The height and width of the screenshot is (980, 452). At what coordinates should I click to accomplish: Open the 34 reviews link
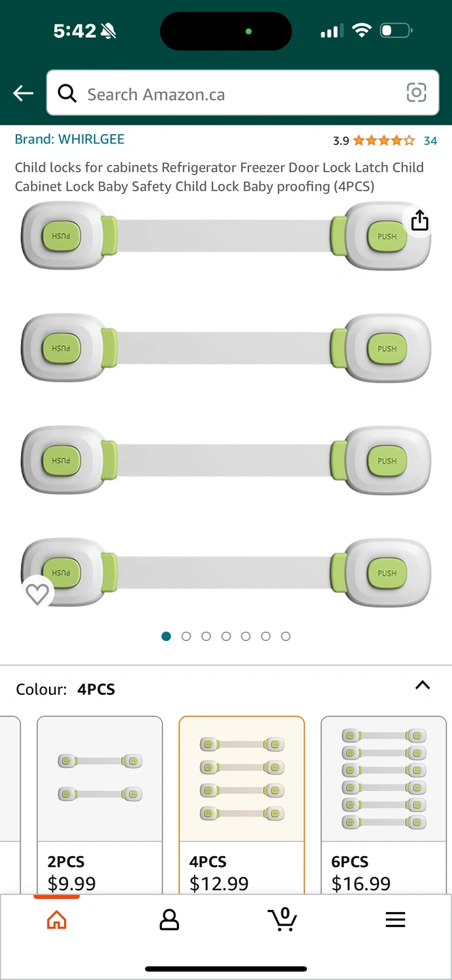click(x=430, y=141)
